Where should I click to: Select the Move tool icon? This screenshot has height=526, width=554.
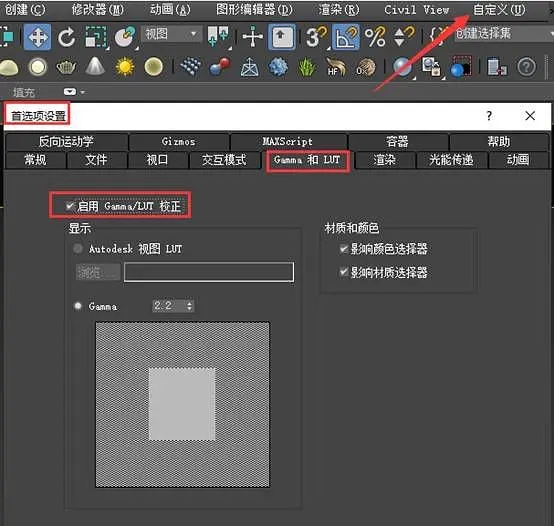pos(37,37)
